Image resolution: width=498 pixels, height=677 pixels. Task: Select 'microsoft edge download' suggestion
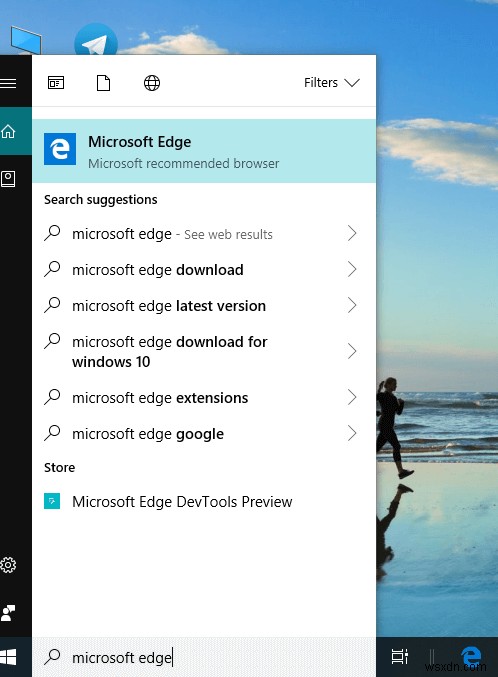(204, 269)
